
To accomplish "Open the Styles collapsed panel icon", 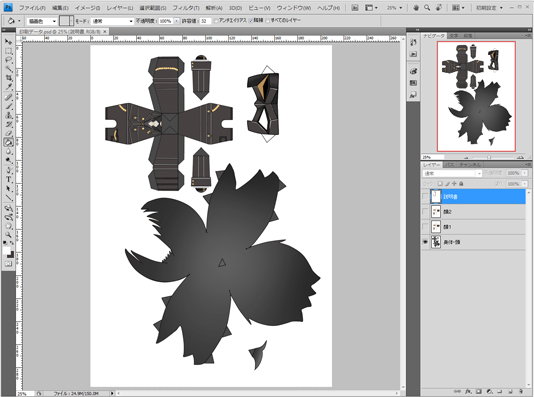I will pos(413,95).
